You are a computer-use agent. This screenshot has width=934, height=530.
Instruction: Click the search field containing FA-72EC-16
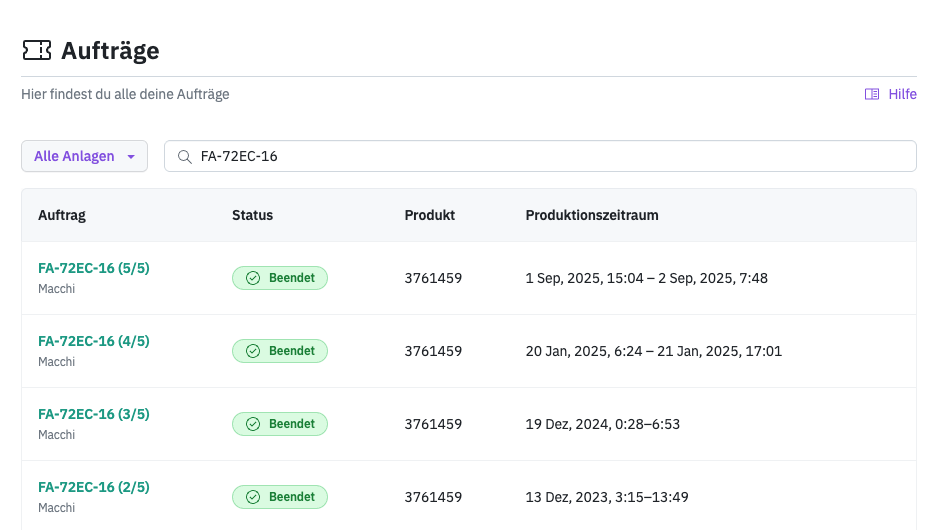point(540,156)
